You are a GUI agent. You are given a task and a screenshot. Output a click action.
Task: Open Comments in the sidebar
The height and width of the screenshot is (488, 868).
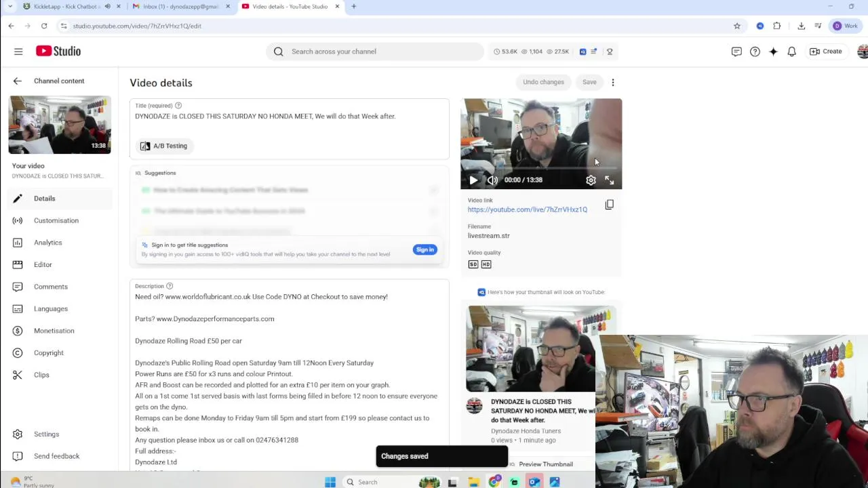[x=59, y=287]
